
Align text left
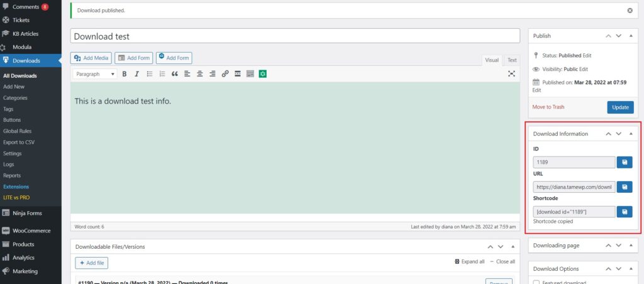coord(187,74)
